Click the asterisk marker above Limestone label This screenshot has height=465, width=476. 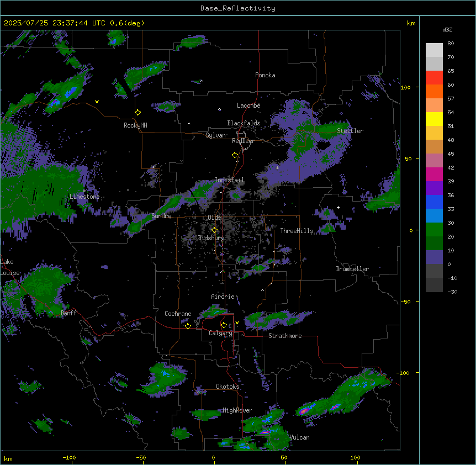(x=84, y=191)
